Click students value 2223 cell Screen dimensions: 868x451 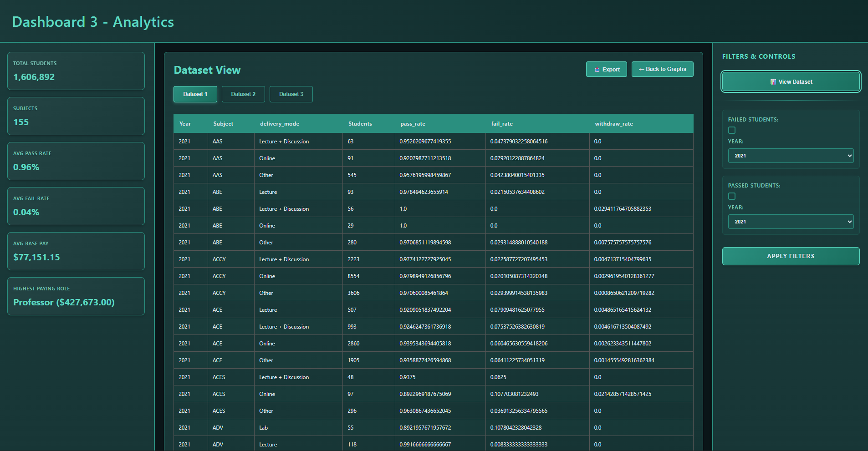click(368, 259)
